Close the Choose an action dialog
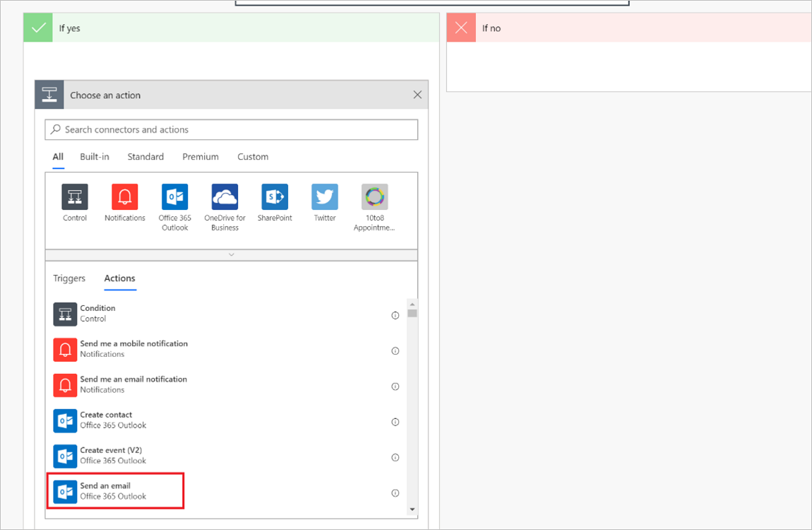The width and height of the screenshot is (812, 530). point(417,94)
